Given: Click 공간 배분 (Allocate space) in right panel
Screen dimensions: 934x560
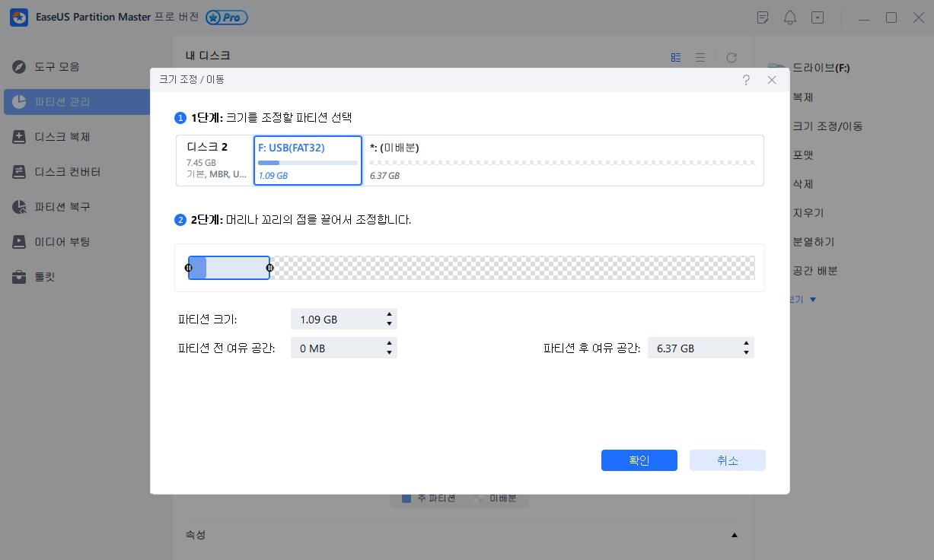Looking at the screenshot, I should click(815, 271).
